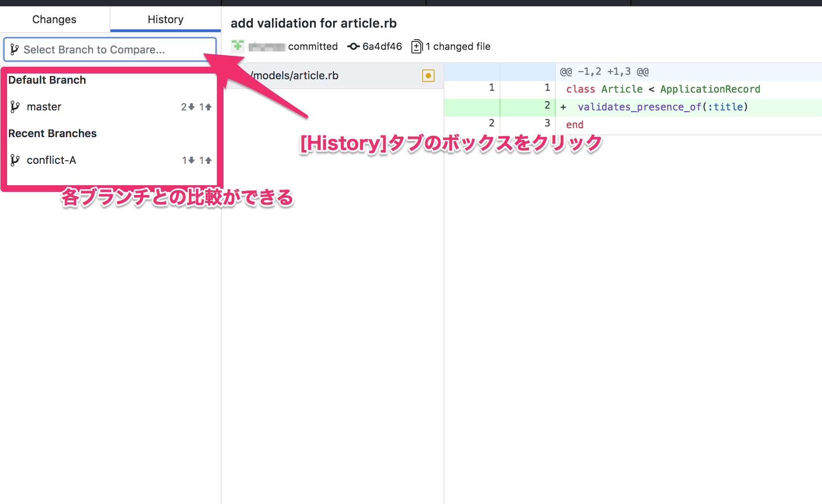Choose conflict-A from Recent Branches
The image size is (822, 504).
pyautogui.click(x=51, y=160)
